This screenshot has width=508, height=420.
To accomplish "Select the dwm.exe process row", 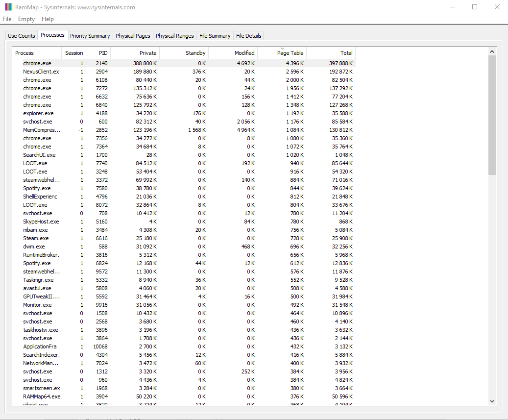I will click(184, 247).
